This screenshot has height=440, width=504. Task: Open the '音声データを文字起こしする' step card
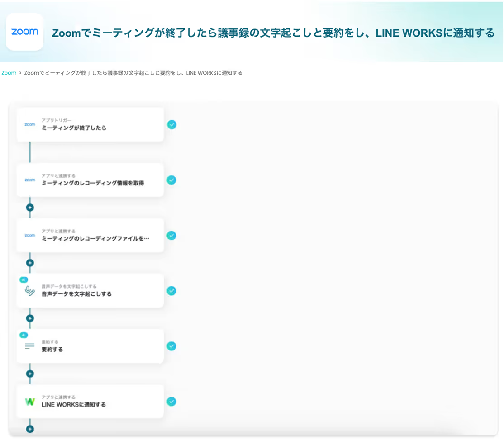click(90, 291)
